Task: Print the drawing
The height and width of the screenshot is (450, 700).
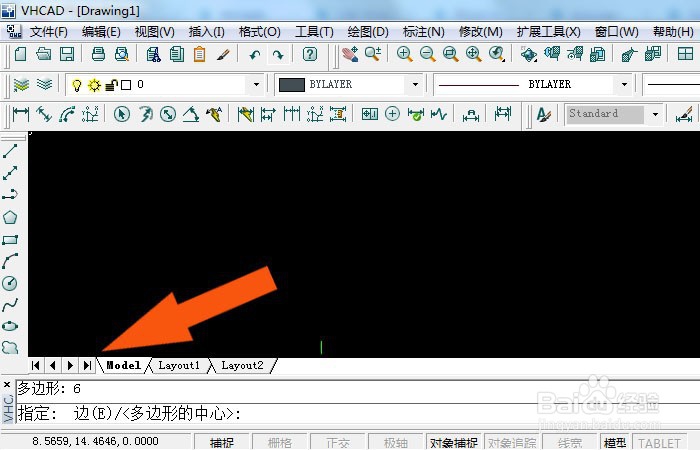Action: point(98,54)
